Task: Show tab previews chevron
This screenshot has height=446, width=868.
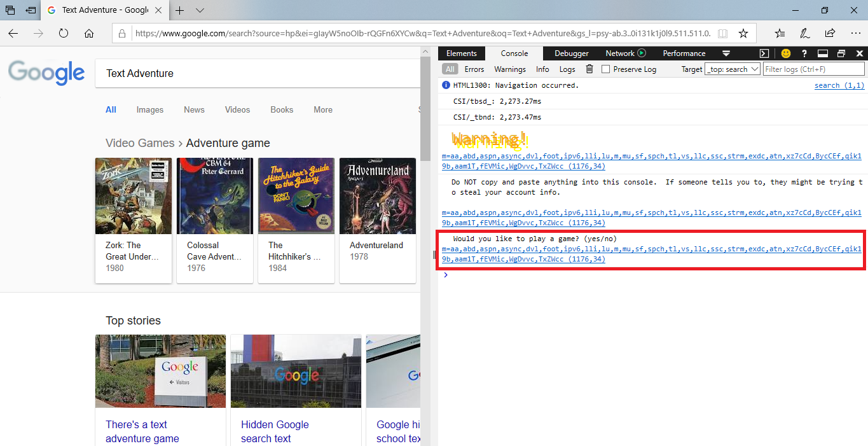Action: (x=200, y=10)
